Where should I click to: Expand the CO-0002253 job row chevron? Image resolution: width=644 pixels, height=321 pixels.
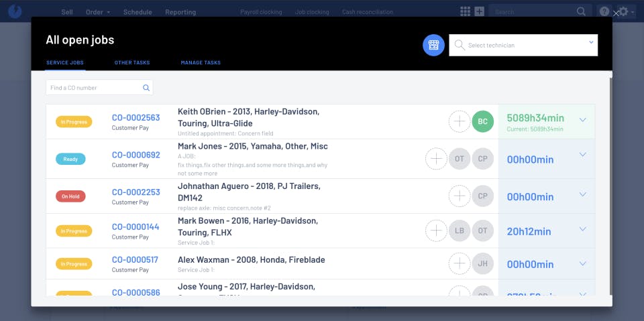(x=582, y=194)
